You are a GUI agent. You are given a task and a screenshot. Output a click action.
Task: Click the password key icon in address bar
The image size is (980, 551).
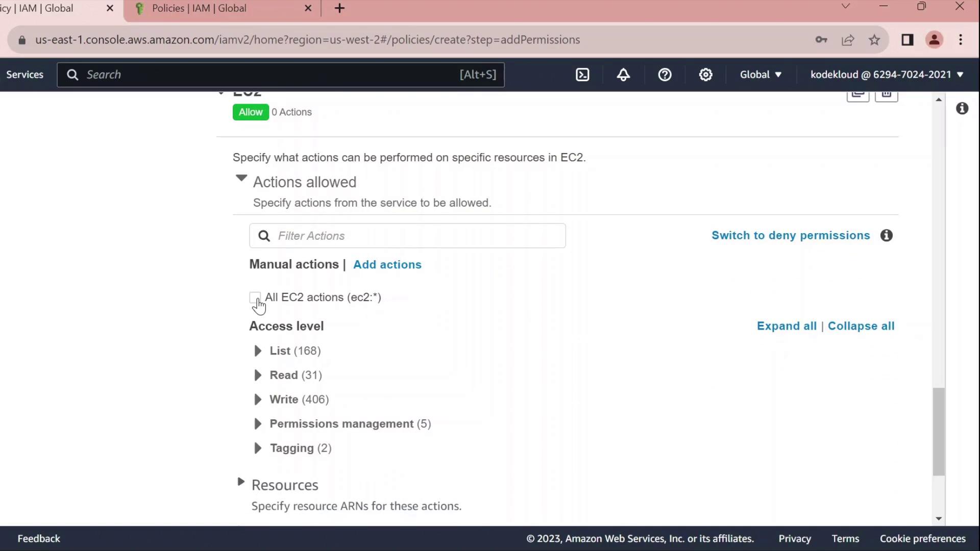click(821, 40)
